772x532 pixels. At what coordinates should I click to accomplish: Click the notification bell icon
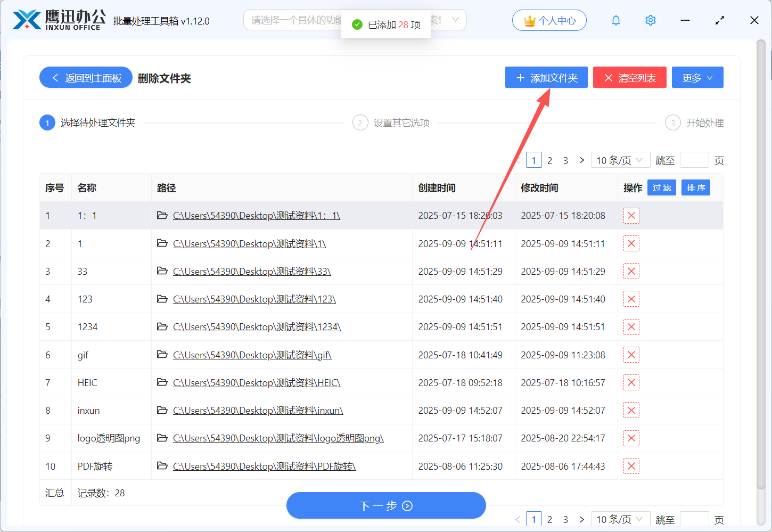pos(616,20)
